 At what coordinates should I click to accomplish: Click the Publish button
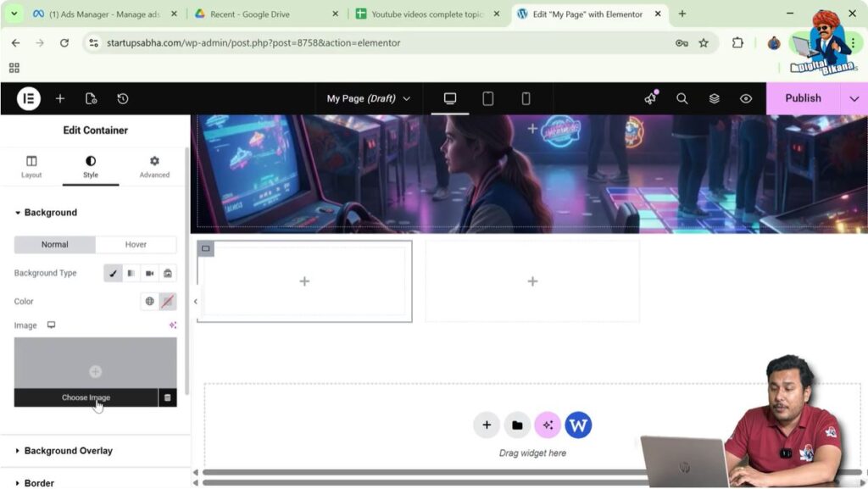[x=802, y=98]
